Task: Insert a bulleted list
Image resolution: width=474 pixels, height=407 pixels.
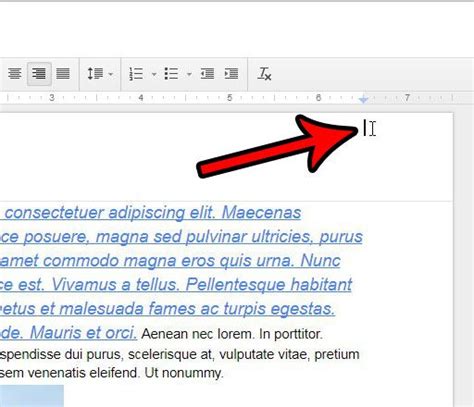Action: point(171,74)
